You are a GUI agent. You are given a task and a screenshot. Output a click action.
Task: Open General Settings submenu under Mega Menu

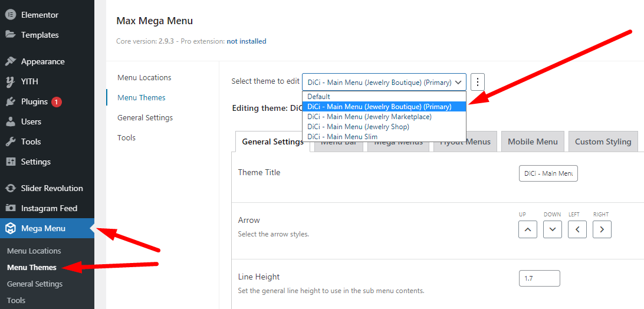tap(35, 284)
